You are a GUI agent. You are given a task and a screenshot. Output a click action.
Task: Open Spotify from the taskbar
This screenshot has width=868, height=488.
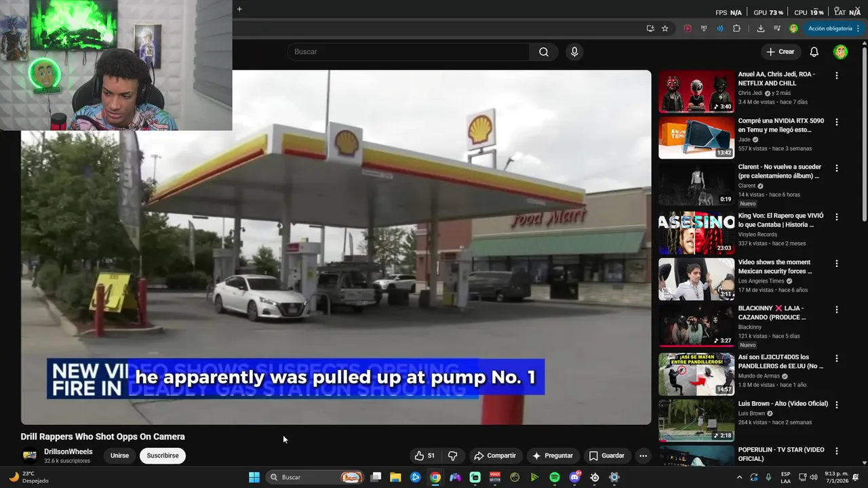pos(555,477)
